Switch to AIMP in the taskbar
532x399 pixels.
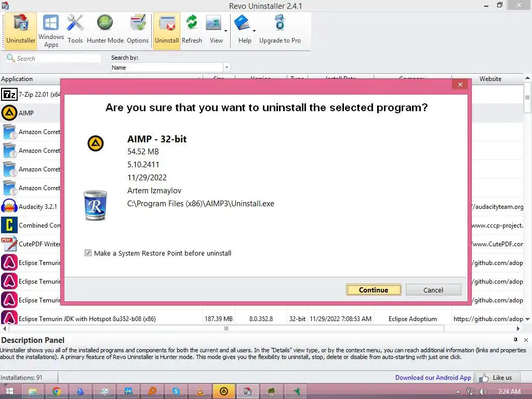[x=223, y=392]
